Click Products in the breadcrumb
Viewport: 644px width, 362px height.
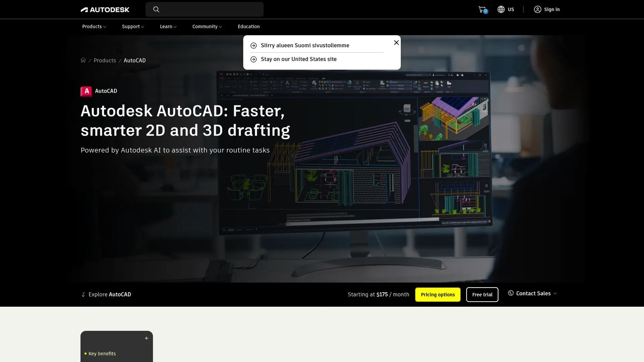[x=105, y=60]
